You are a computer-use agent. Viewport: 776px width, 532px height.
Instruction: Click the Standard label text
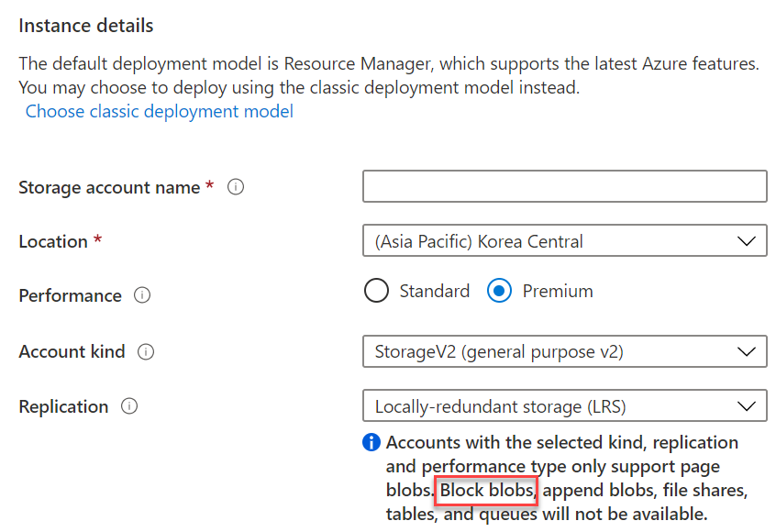point(435,291)
